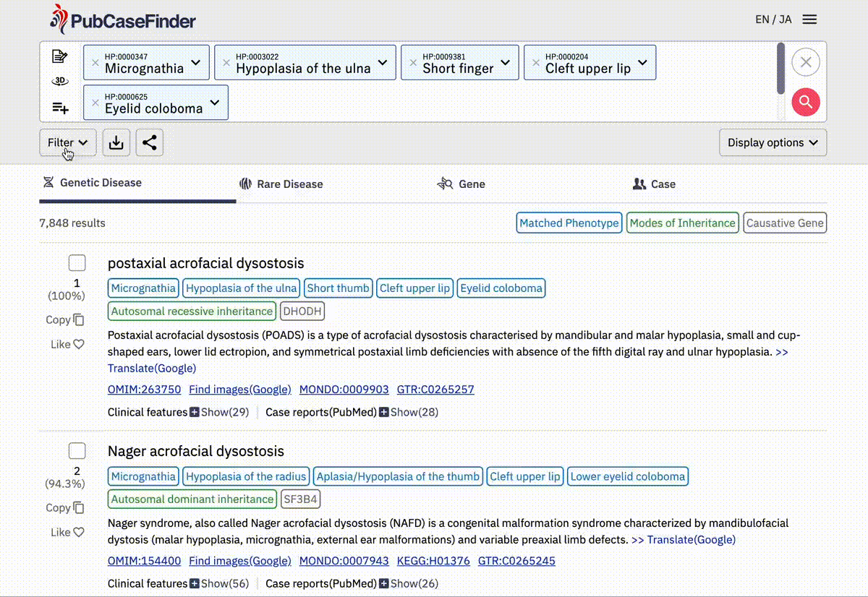Click the text edit input icon
Viewport: 868px width, 597px height.
[60, 56]
